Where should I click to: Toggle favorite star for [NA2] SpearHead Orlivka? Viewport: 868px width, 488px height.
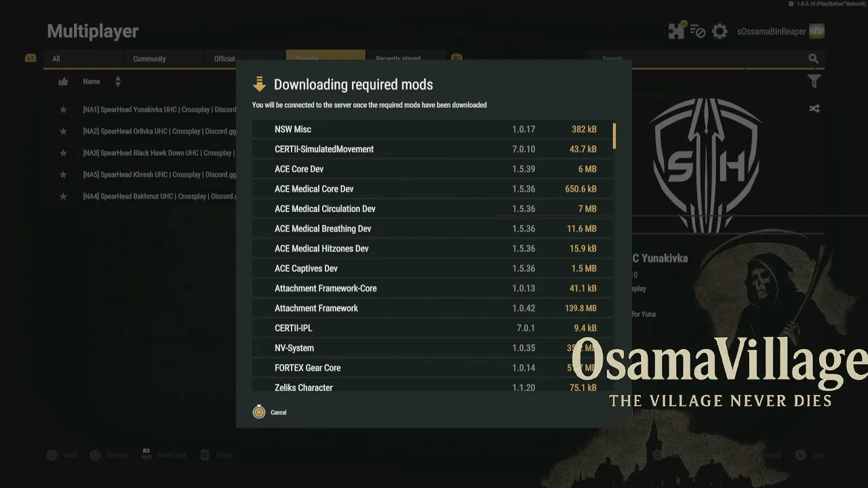63,131
